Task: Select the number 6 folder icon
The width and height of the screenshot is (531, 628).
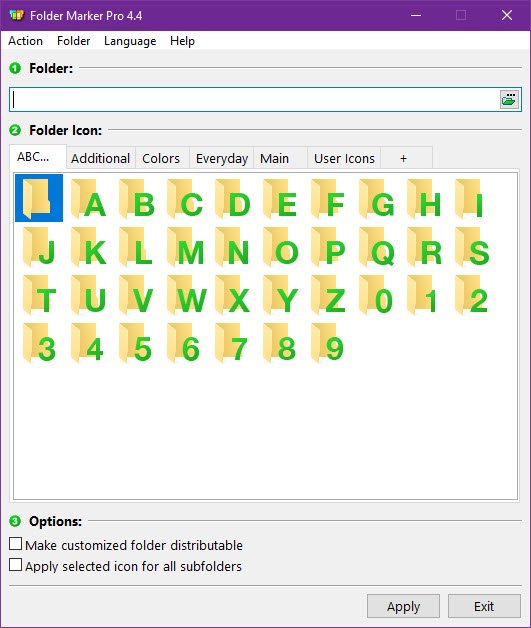Action: (183, 342)
